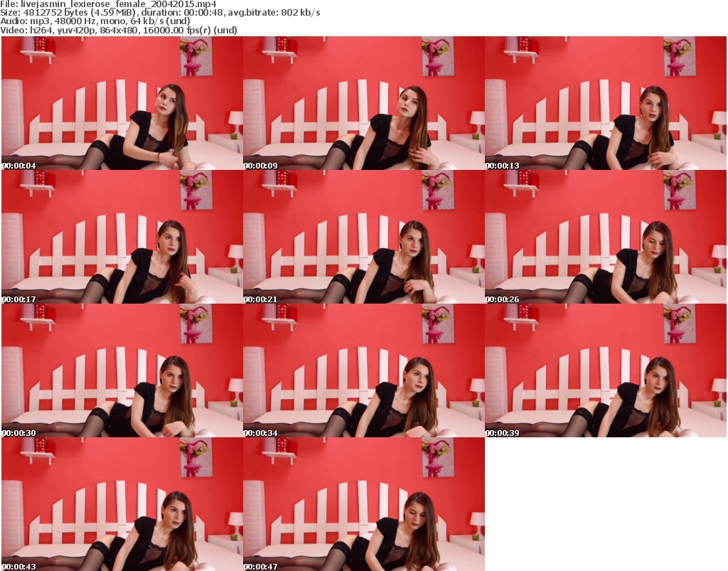The width and height of the screenshot is (728, 571).
Task: Open the thumbnail stamped 00:00:04
Action: 122,103
